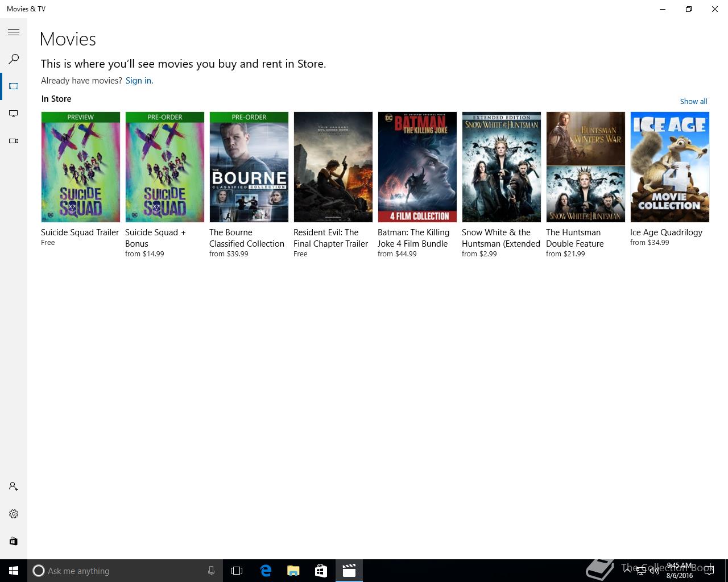Click the 'from $21.99' price text
Screen dimensions: 728x582
[565, 254]
